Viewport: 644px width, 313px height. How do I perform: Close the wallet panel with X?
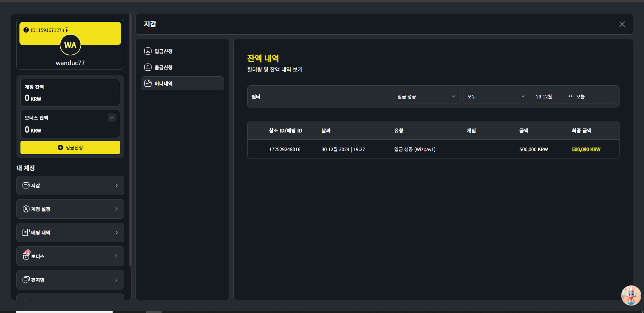tap(622, 24)
